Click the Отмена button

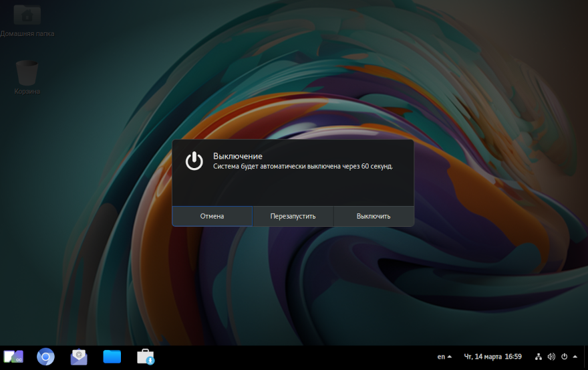[212, 216]
